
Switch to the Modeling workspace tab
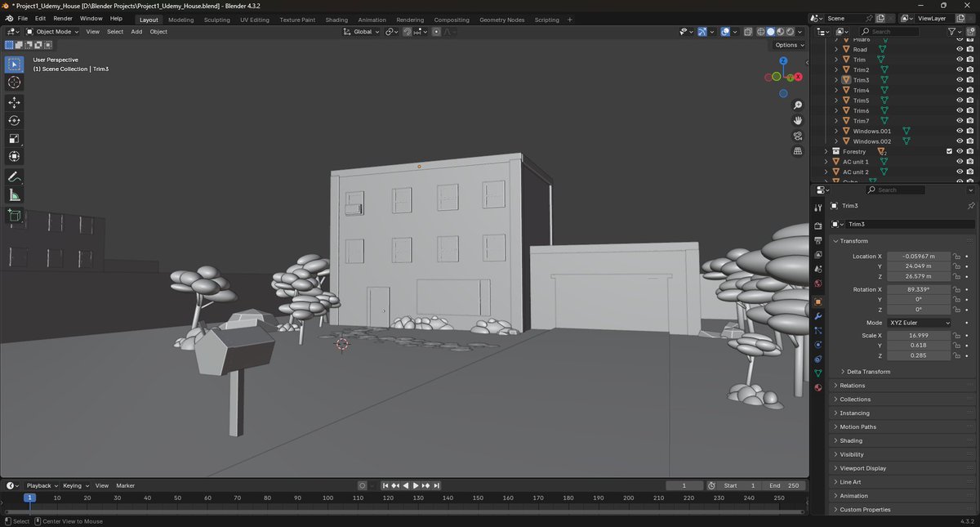point(181,20)
